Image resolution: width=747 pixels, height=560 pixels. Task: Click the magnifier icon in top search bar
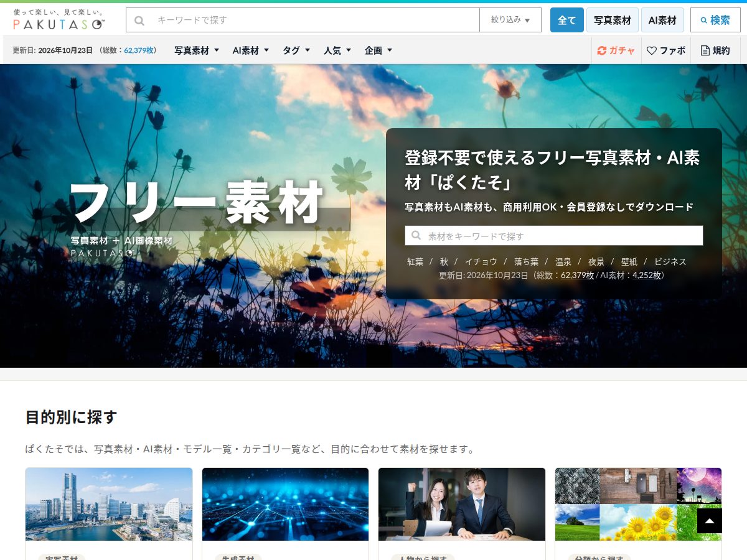pos(139,20)
